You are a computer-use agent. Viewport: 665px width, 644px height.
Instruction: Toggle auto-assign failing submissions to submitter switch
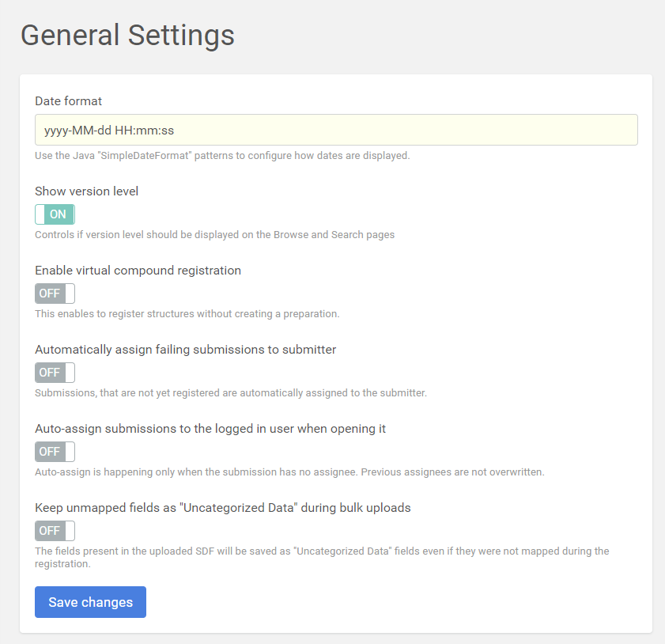coord(55,373)
